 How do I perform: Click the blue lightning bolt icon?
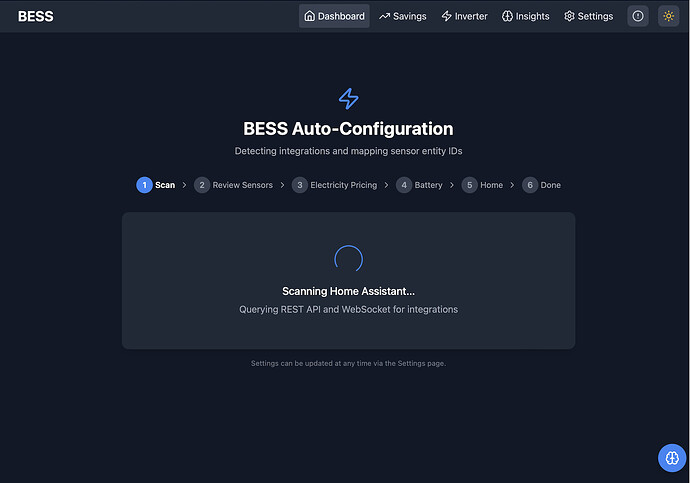[x=349, y=99]
